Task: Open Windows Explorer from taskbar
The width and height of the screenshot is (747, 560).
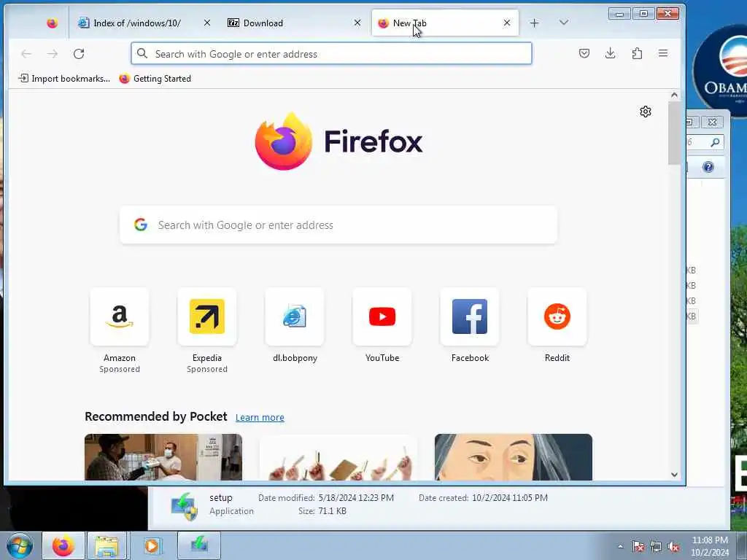Action: pyautogui.click(x=107, y=545)
